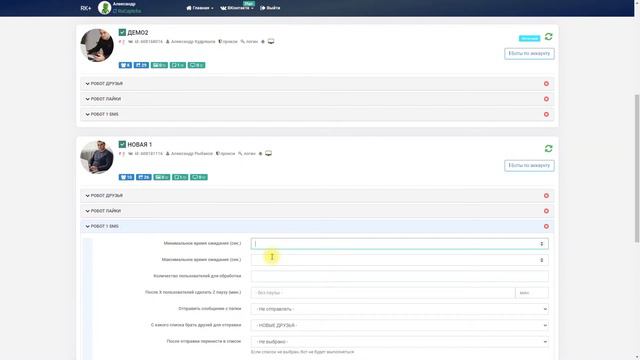This screenshot has height=360, width=640.
Task: Click the gear icon in ДЕМО2 info row
Action: (263, 42)
